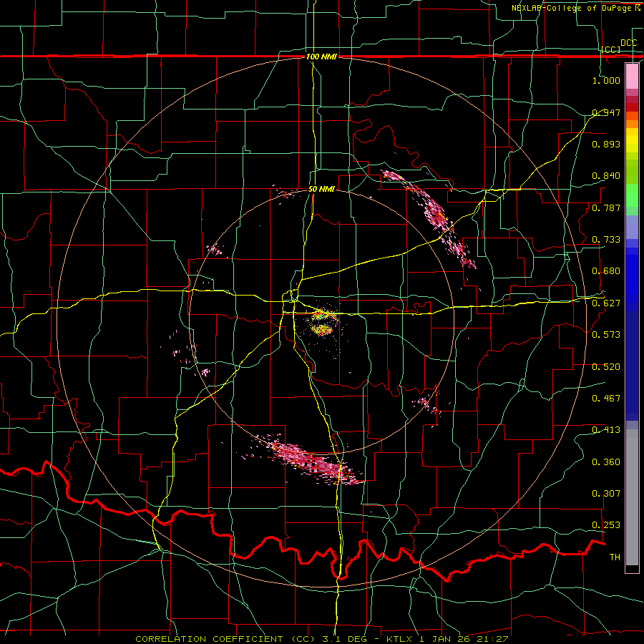Pick the bright green color bar segment
This screenshot has height=644, width=644.
click(x=632, y=195)
